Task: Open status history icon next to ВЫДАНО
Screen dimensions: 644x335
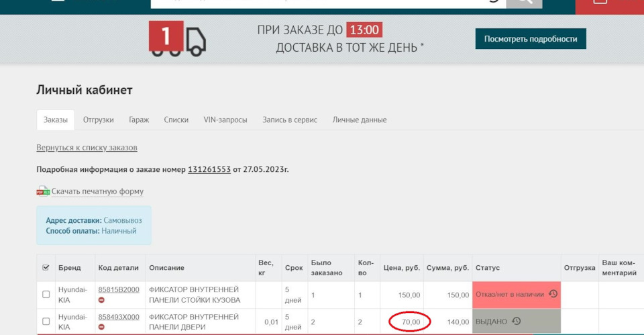Action: point(517,321)
